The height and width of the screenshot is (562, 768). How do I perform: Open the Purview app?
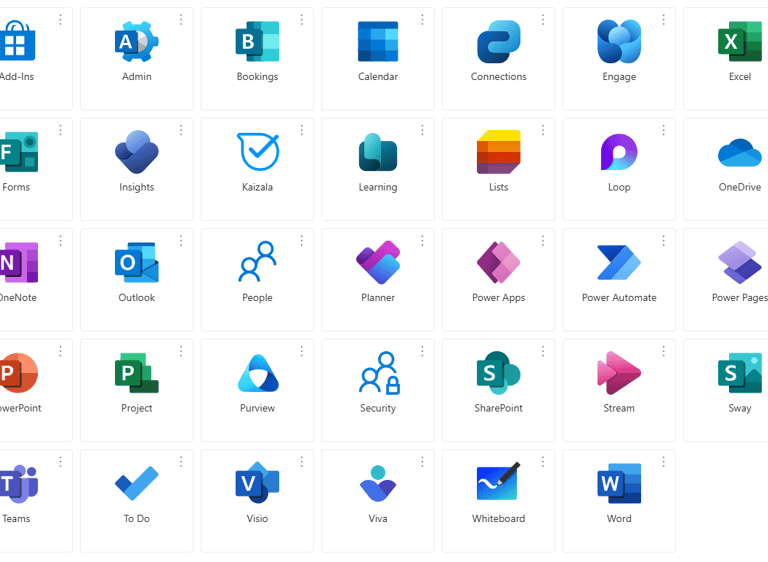(258, 373)
